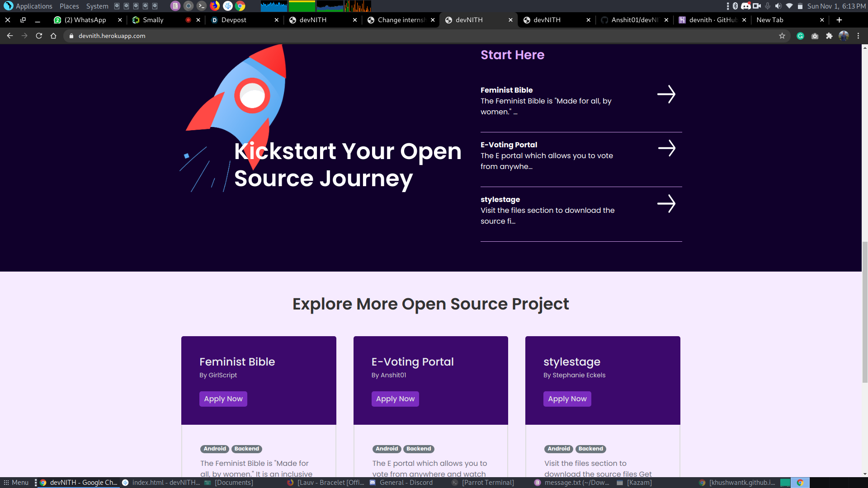Open the Extensions puzzle icon
The image size is (868, 488).
[829, 36]
